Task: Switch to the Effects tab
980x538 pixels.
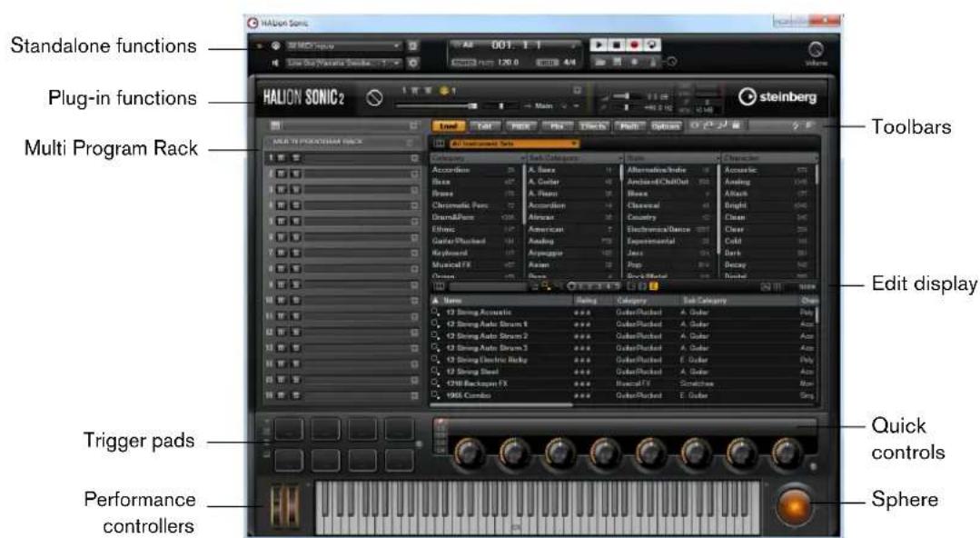Action: (593, 125)
